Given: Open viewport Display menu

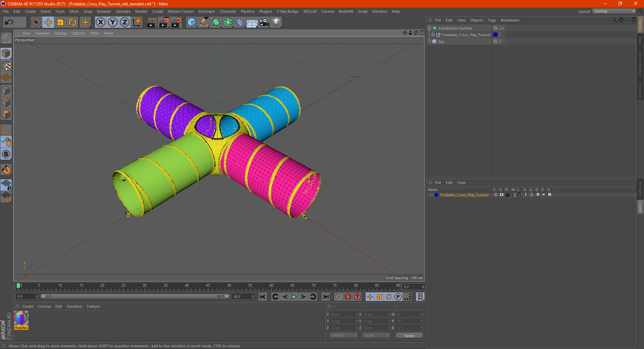Looking at the screenshot, I should click(60, 33).
